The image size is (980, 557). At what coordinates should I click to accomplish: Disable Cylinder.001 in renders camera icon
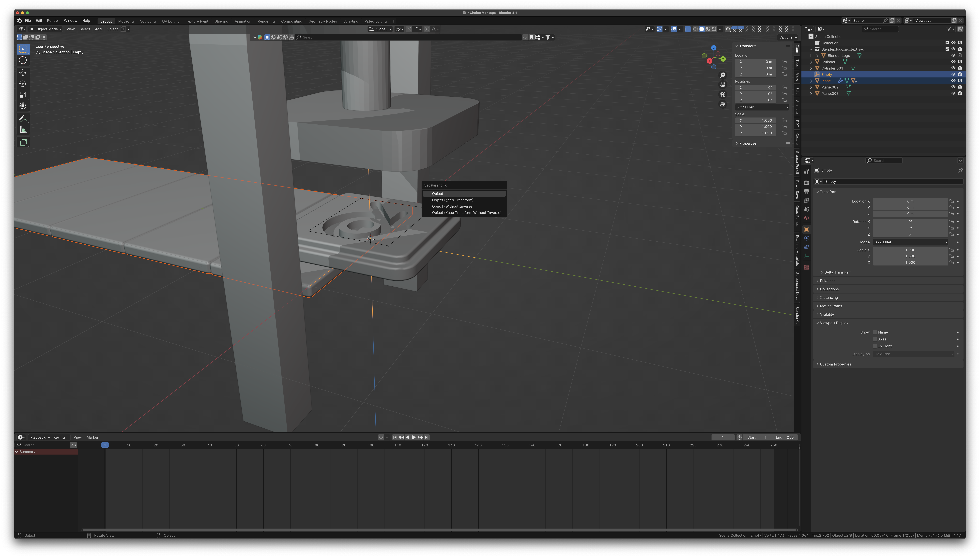(960, 68)
